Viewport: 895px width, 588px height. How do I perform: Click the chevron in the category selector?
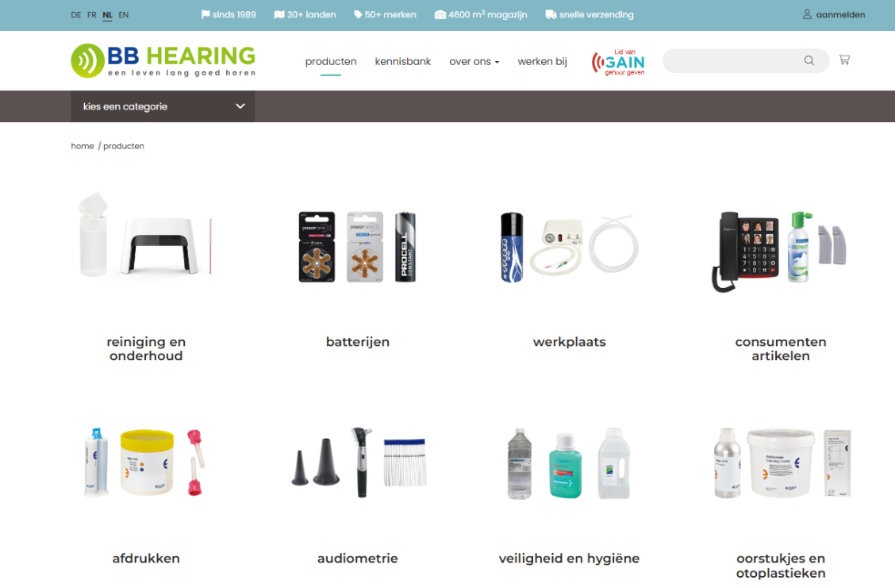240,106
